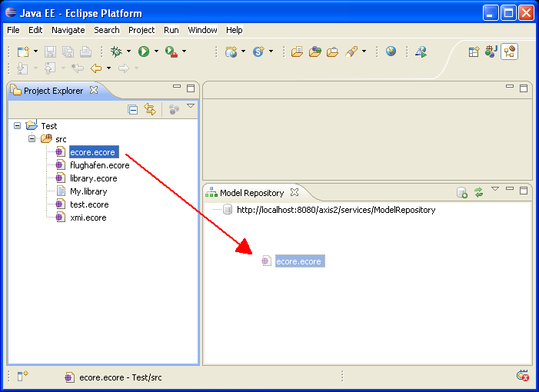Viewport: 539px width, 392px height.
Task: Open the Project menu
Action: (x=141, y=30)
